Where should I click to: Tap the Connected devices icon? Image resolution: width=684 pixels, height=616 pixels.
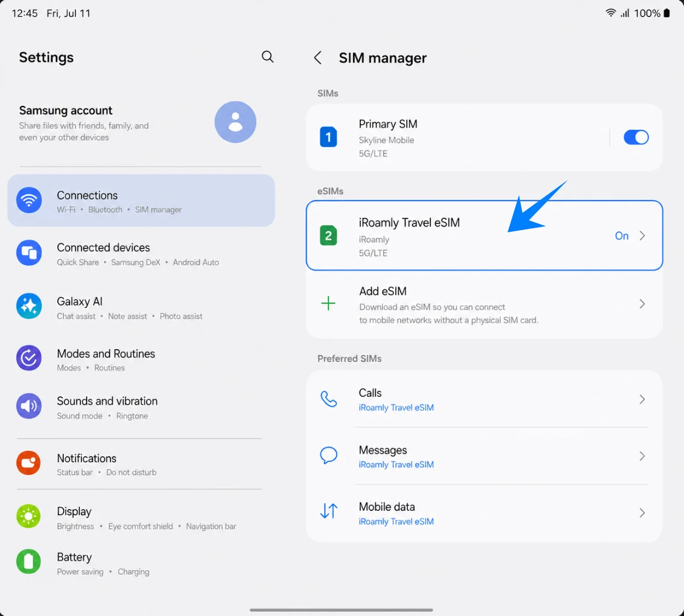[x=28, y=253]
